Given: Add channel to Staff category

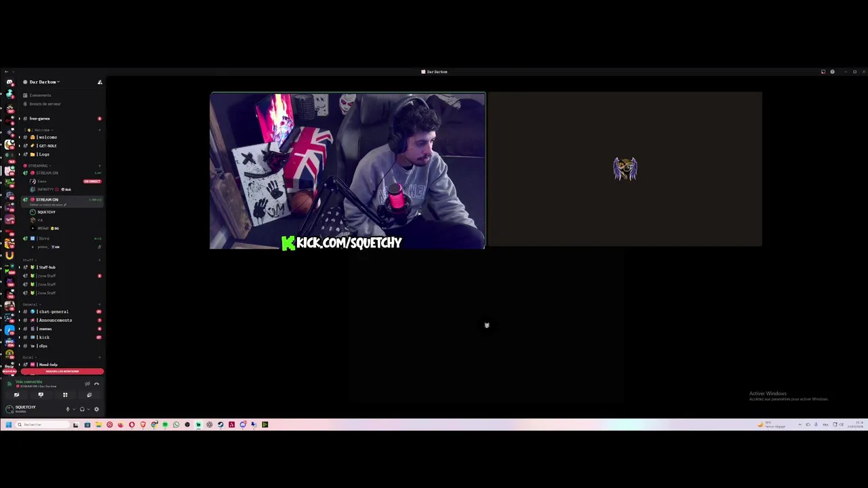Looking at the screenshot, I should (x=100, y=260).
